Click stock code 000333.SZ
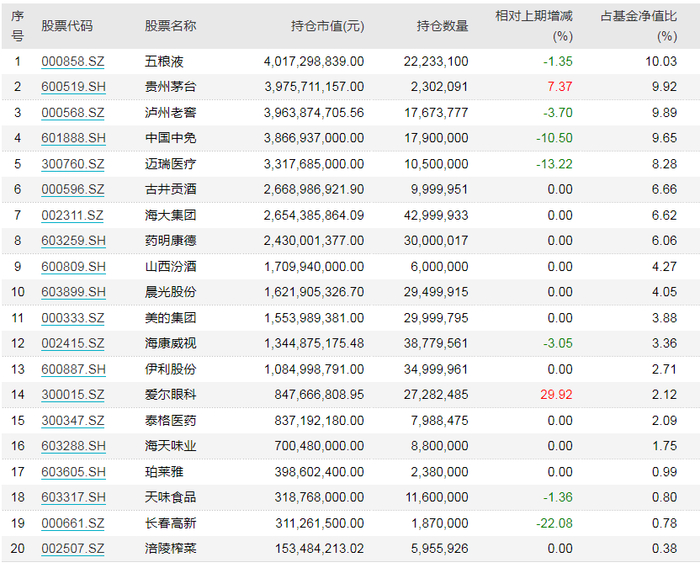700x563 pixels. [73, 318]
